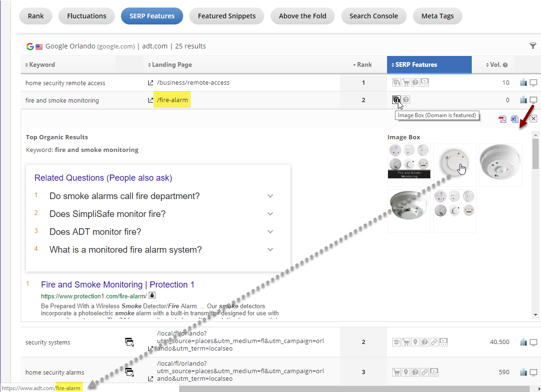
Task: Close the expanded SERP preview panel
Action: 533,119
